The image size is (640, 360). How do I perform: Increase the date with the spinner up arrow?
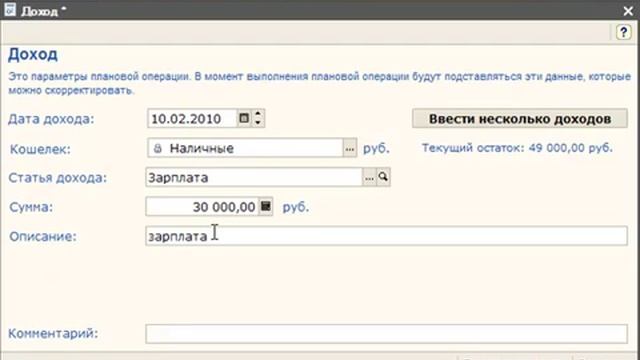[258, 114]
